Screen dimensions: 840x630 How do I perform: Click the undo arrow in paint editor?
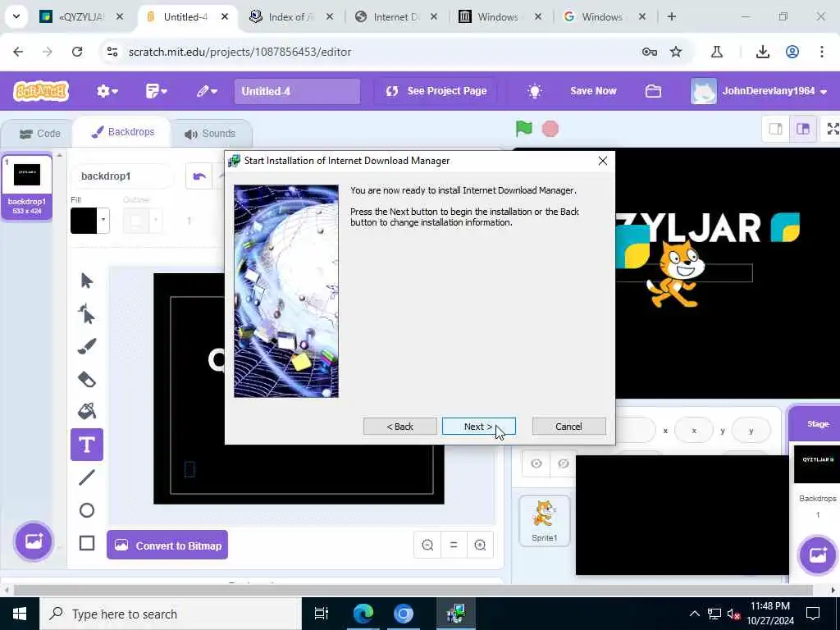(x=199, y=176)
